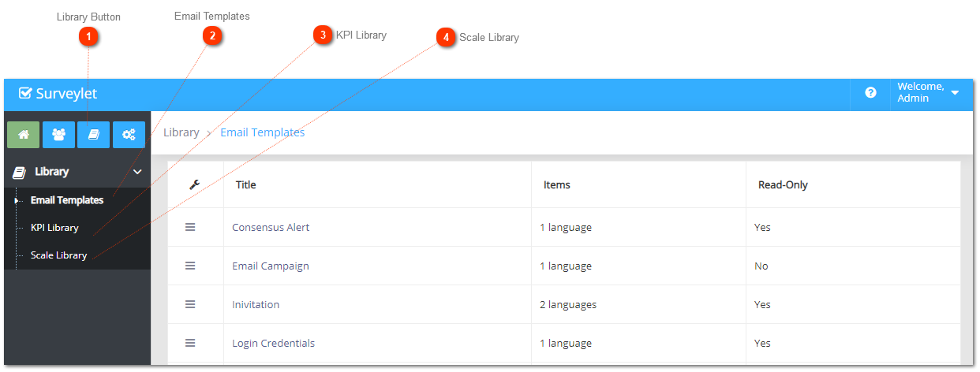The height and width of the screenshot is (372, 980).
Task: Click the Surveylet logo
Action: pyautogui.click(x=58, y=94)
